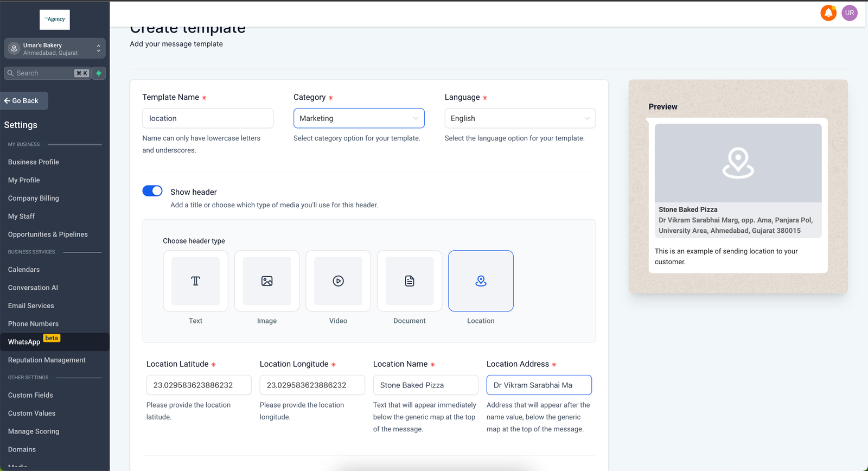The width and height of the screenshot is (868, 471).
Task: Go to Business Profile settings
Action: click(x=34, y=162)
